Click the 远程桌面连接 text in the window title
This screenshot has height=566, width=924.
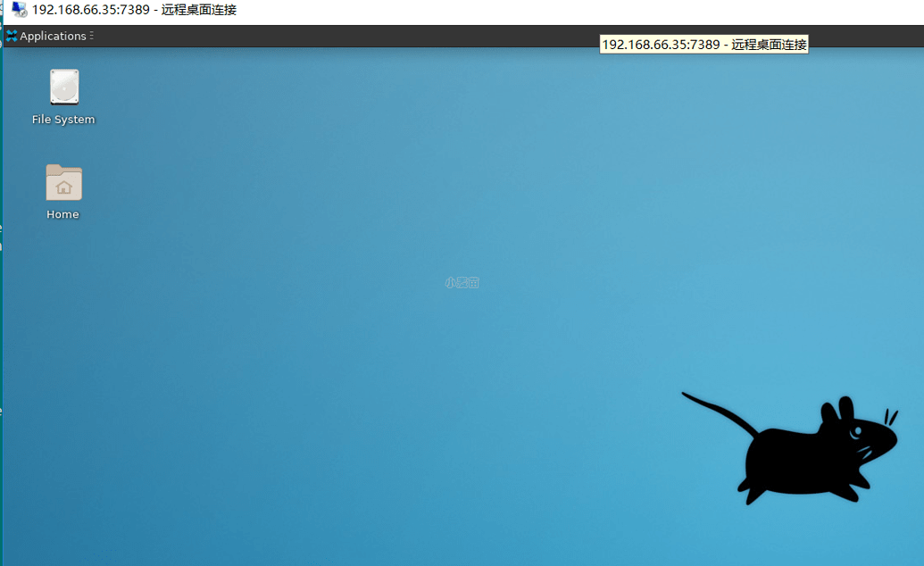(199, 10)
